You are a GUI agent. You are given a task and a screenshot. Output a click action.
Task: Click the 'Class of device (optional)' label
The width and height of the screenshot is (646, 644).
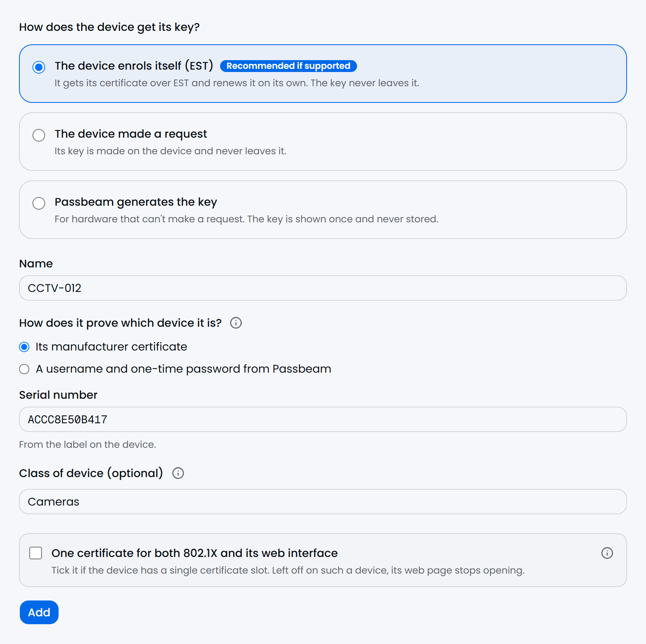[91, 473]
